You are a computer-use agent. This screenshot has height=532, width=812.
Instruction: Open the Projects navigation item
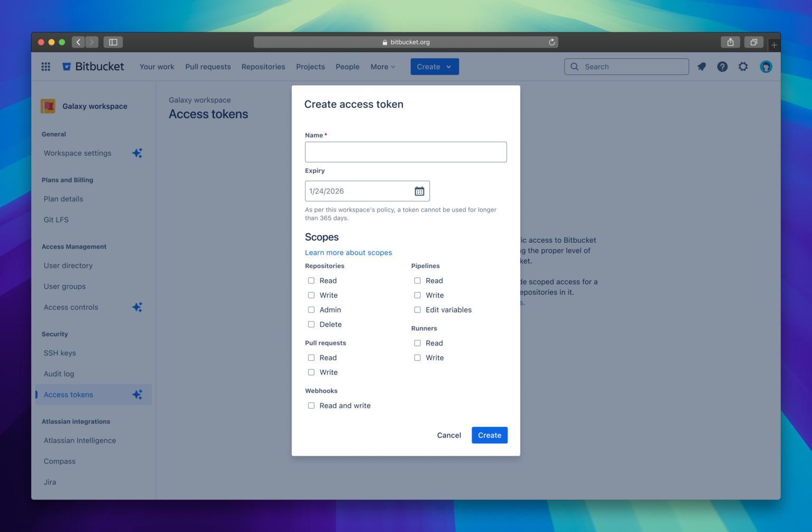[x=310, y=66]
